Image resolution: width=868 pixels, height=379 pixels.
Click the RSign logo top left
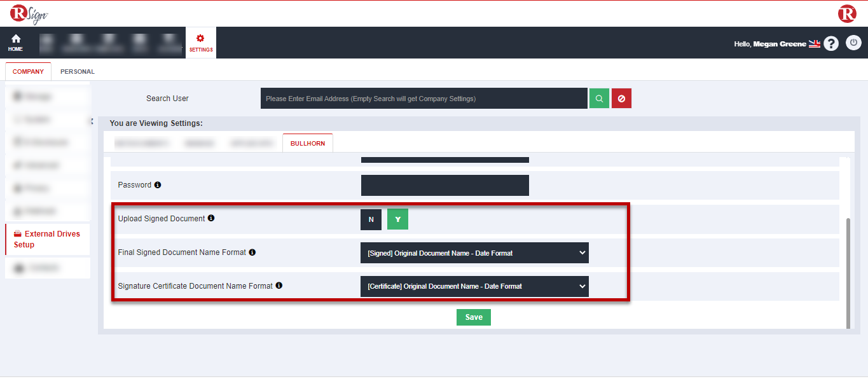click(x=27, y=13)
